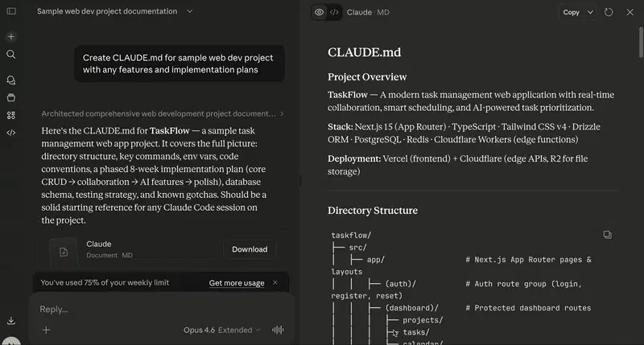Open the Artifacts grid icon in sidebar
The height and width of the screenshot is (345, 644).
coord(11,115)
